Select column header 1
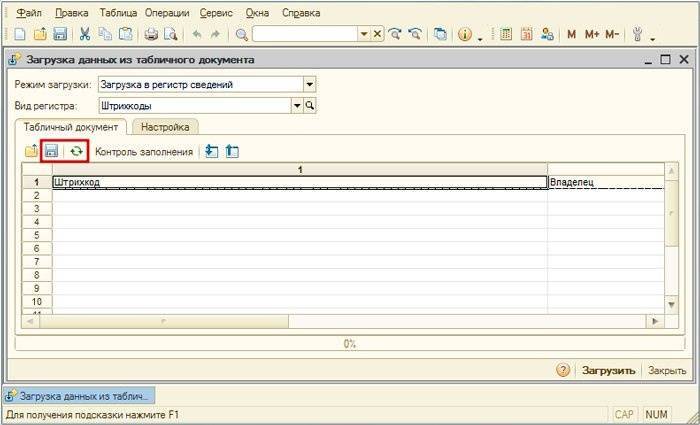 (x=300, y=170)
